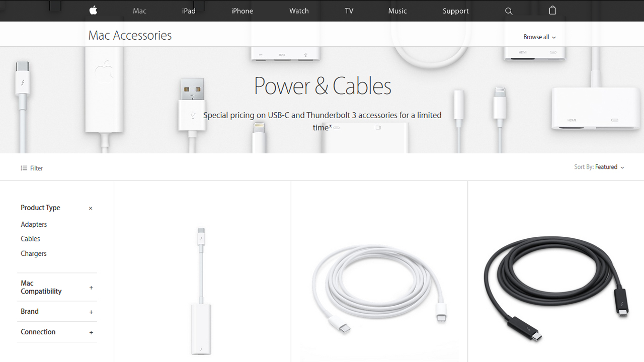Open Watch in the navigation bar

tap(299, 11)
